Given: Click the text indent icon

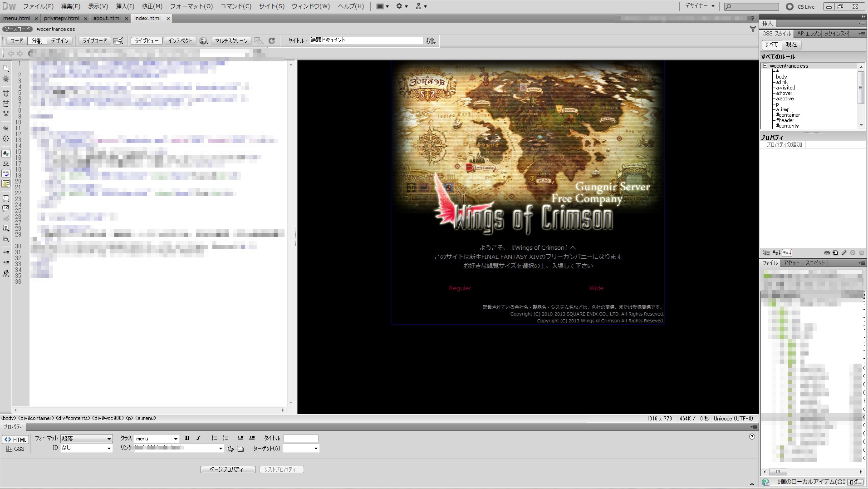Looking at the screenshot, I should (252, 438).
